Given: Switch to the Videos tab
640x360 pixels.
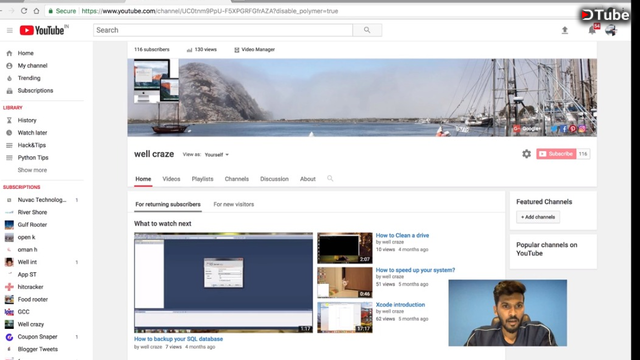Looking at the screenshot, I should (x=171, y=179).
